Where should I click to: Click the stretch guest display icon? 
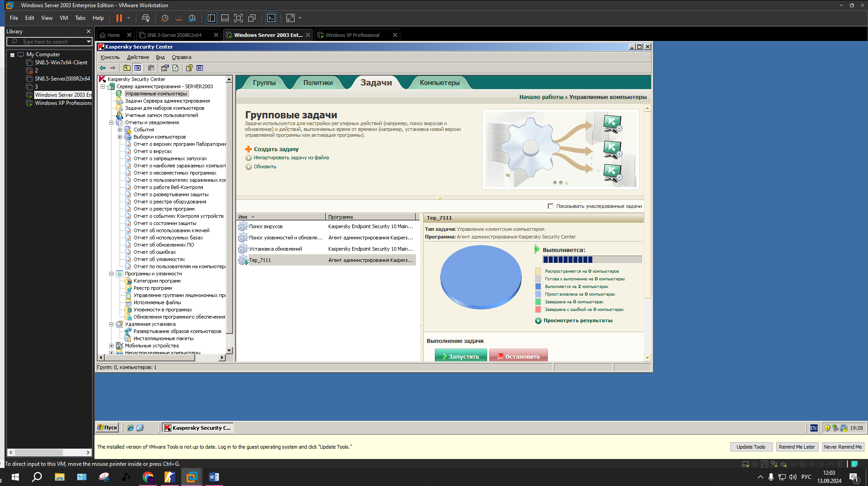click(291, 18)
